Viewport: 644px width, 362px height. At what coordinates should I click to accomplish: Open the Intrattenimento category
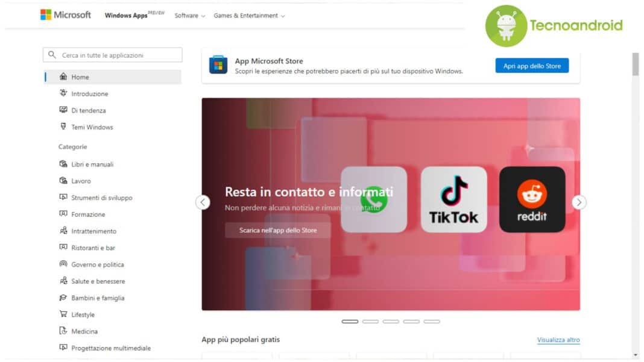[93, 231]
